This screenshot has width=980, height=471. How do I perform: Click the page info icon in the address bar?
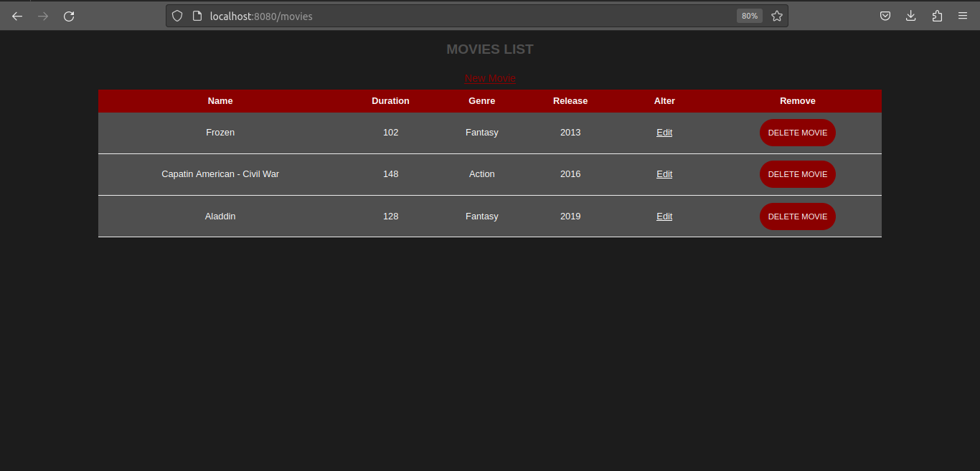[197, 16]
